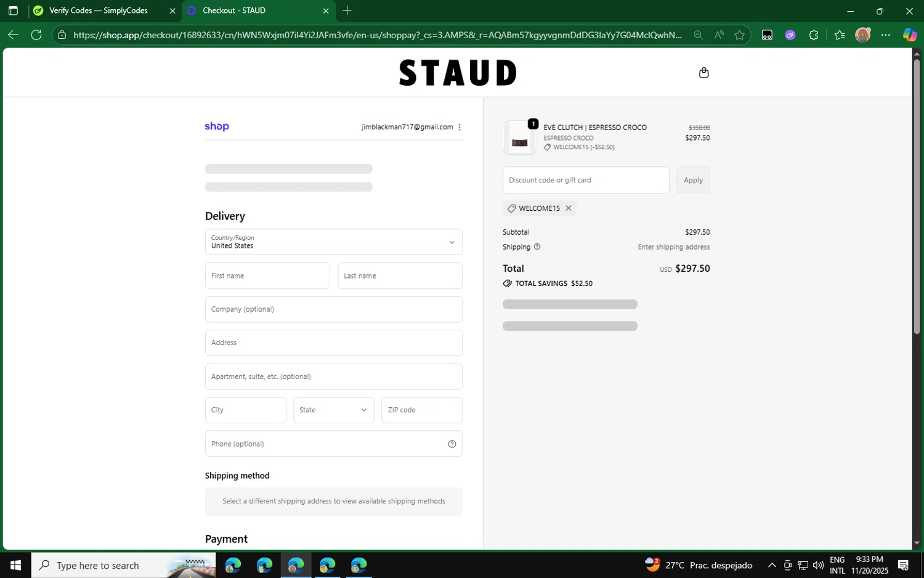The height and width of the screenshot is (578, 924).
Task: Open the State dropdown
Action: [334, 410]
